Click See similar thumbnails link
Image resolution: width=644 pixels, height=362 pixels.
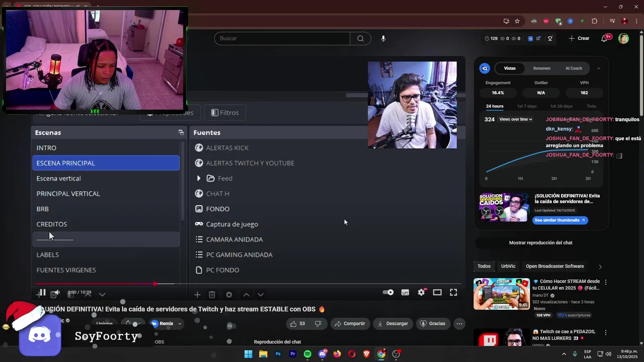click(560, 220)
